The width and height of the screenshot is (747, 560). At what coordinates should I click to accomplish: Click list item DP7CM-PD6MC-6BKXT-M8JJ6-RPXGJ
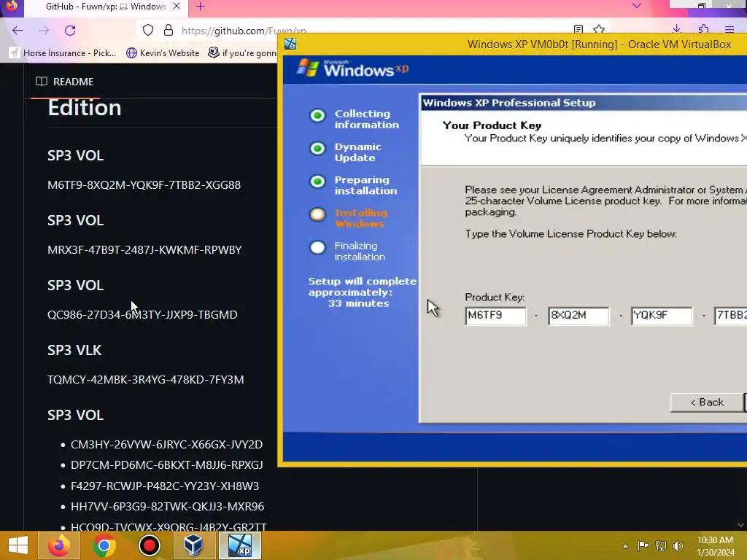tap(167, 464)
